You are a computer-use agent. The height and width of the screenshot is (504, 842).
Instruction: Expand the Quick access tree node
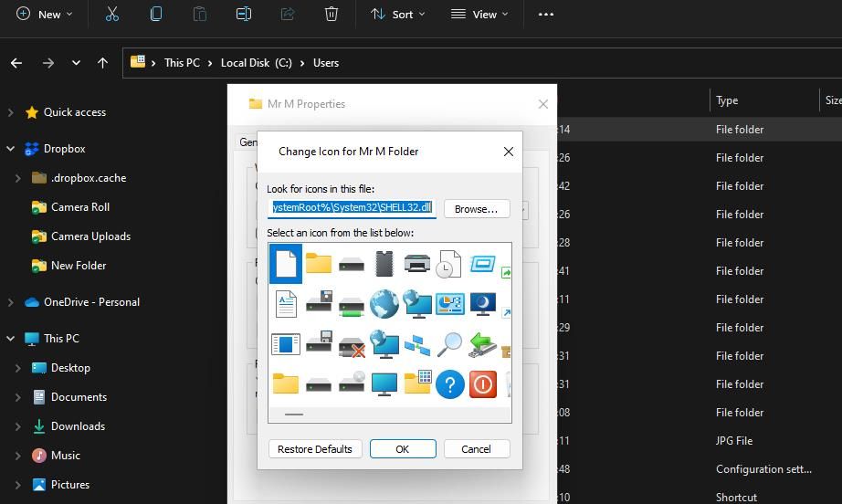tap(11, 112)
